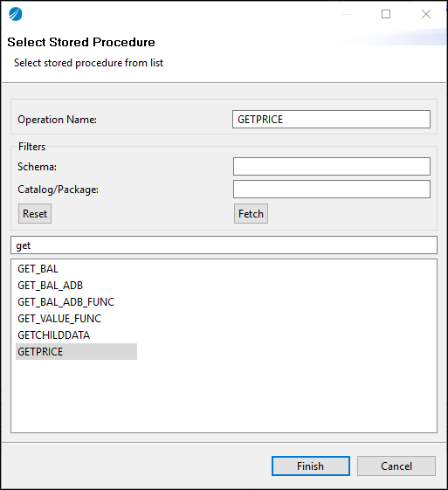The image size is (448, 490).
Task: Click the Reset filters button
Action: (x=35, y=214)
